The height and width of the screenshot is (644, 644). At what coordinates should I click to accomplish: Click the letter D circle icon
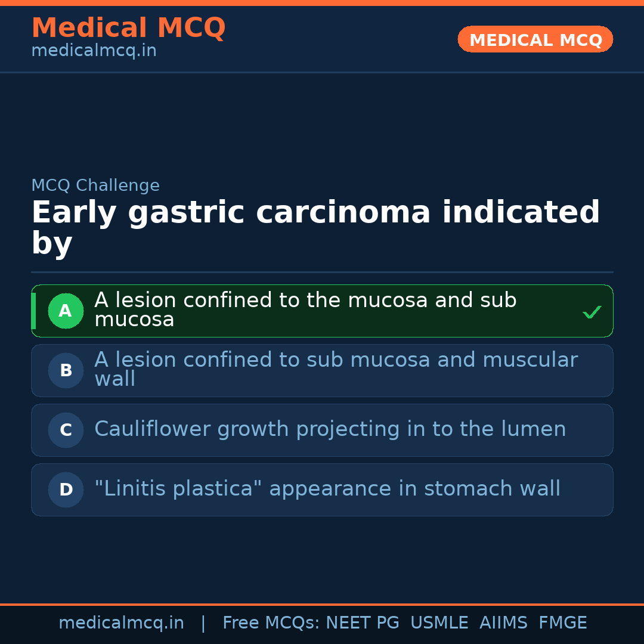[66, 490]
